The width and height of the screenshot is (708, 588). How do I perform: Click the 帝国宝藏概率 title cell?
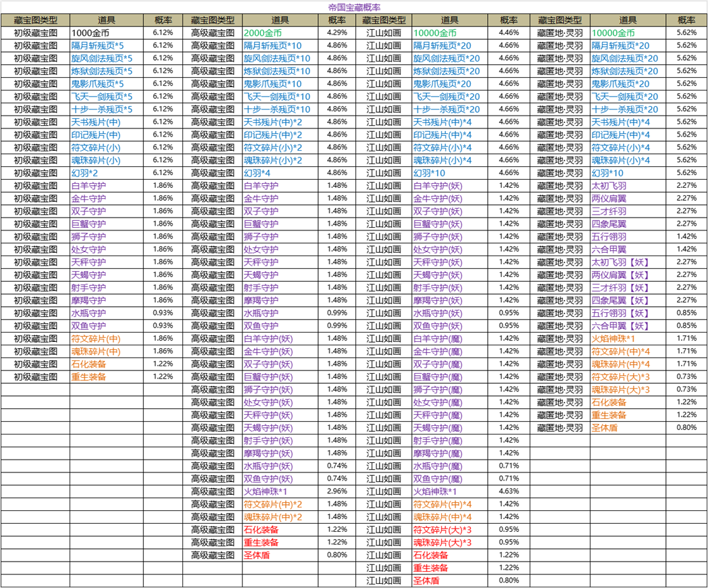[x=354, y=7]
